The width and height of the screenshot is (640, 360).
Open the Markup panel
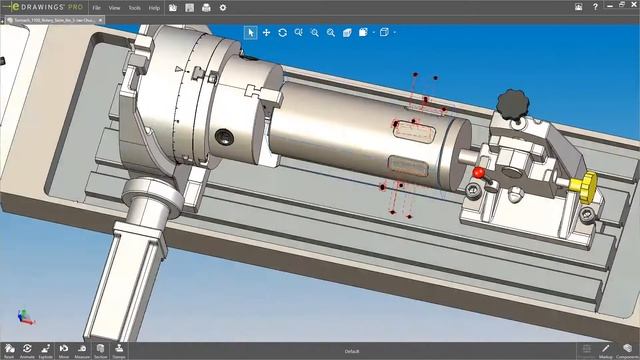[x=606, y=351]
